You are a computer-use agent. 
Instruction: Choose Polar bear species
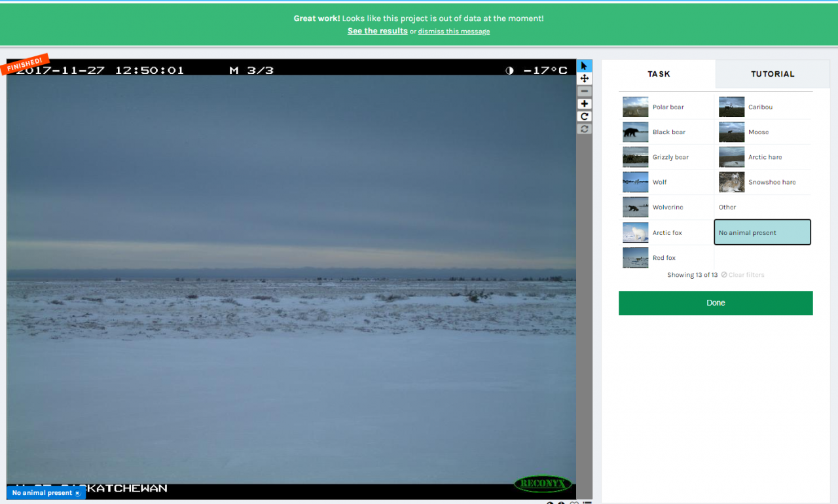coord(666,107)
